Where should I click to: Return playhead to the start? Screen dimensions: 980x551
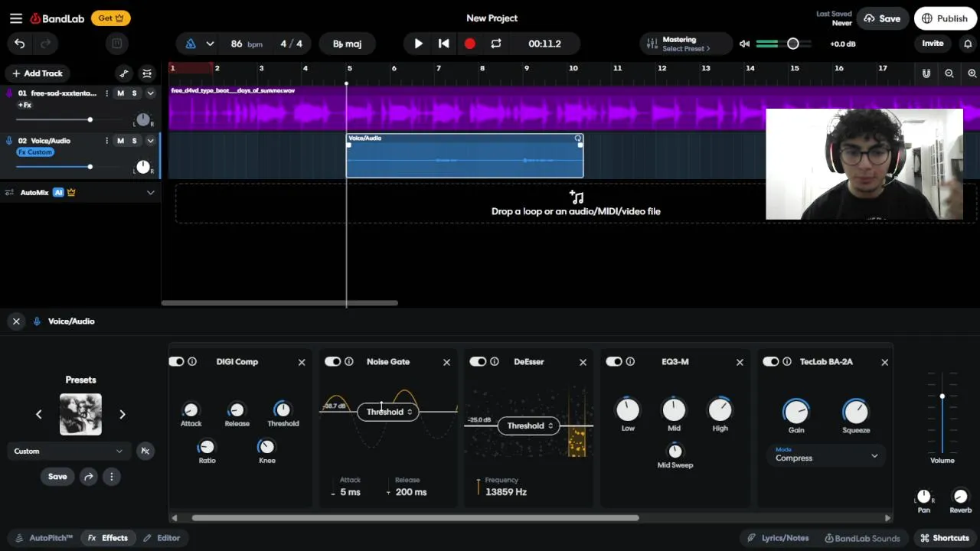pyautogui.click(x=443, y=44)
